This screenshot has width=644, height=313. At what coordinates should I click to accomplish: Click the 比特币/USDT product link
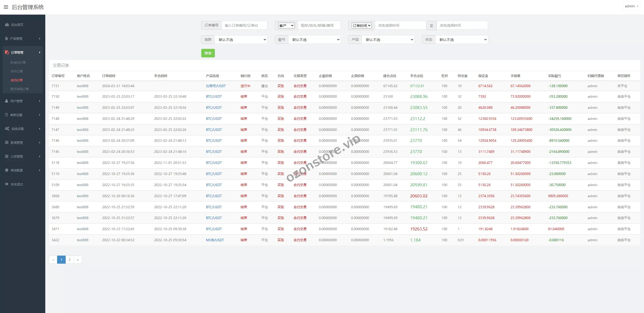216,86
